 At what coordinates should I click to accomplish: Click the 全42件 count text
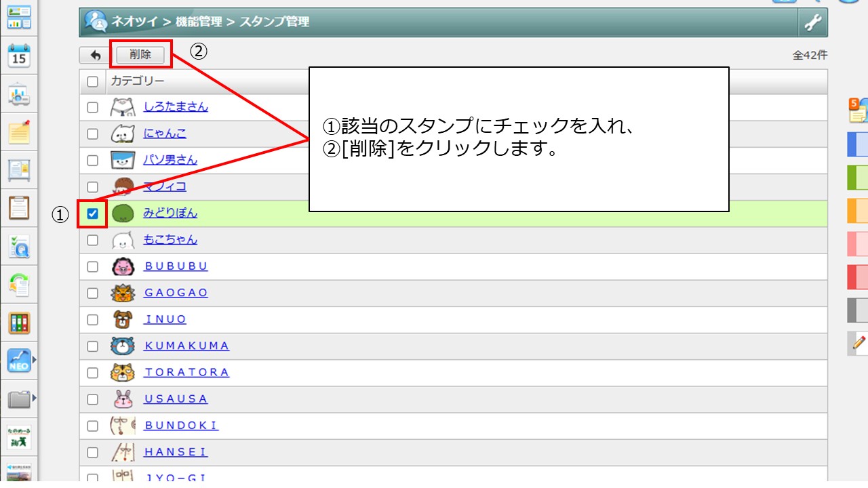coord(810,55)
